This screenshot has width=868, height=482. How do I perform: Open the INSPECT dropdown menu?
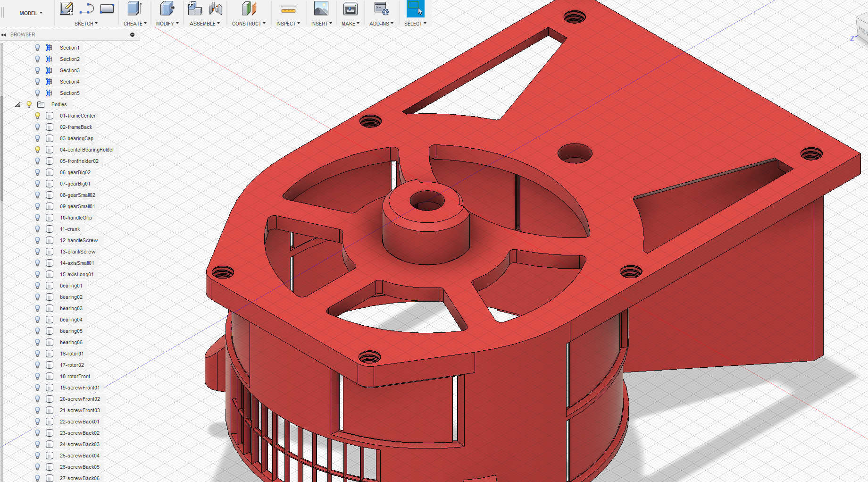[x=288, y=24]
